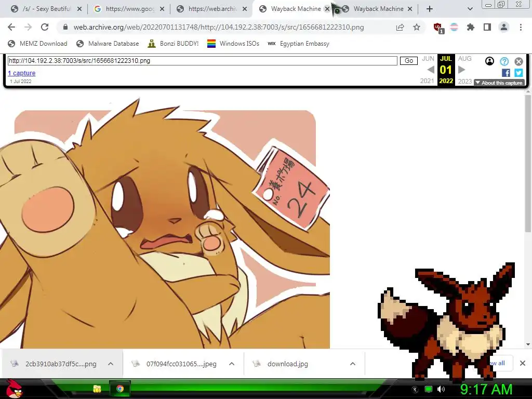This screenshot has height=399, width=532.
Task: Open the striped flag extension icon
Action: pos(454,27)
